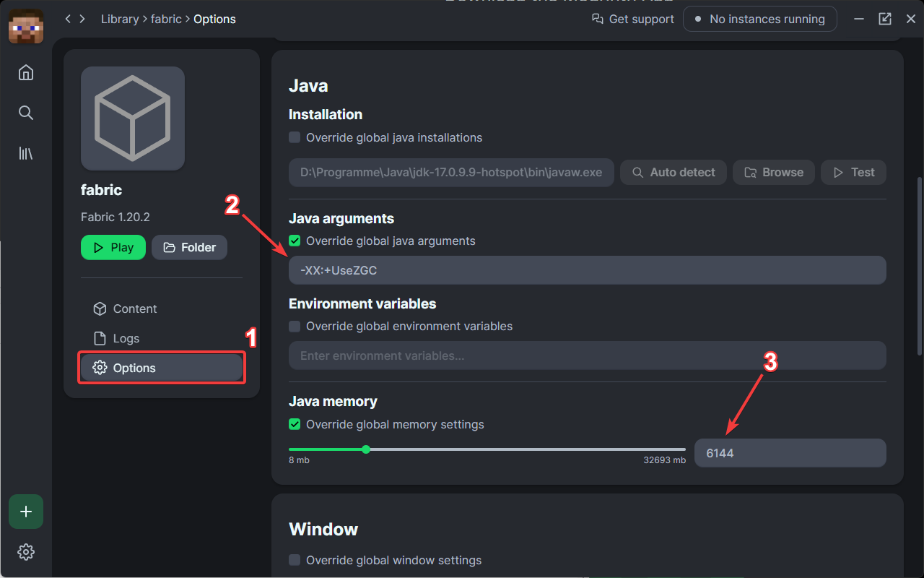Click the Fabric 1.20.2 version text
This screenshot has width=924, height=578.
(x=115, y=217)
